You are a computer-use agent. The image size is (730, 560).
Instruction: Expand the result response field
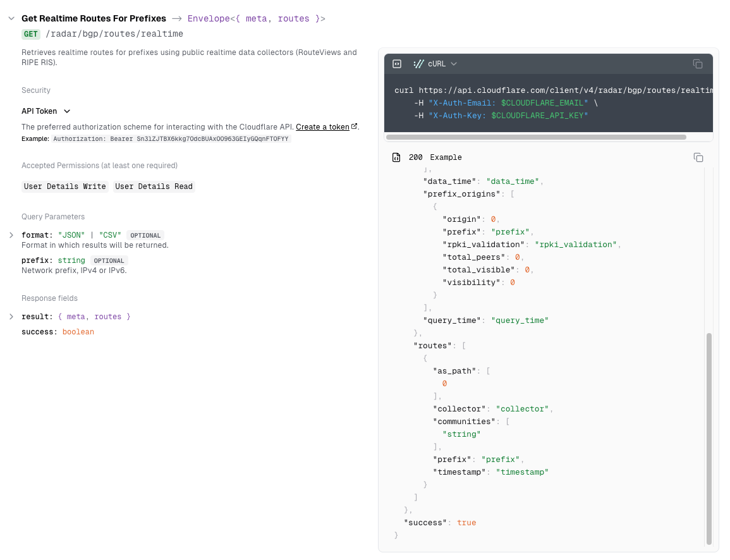coord(11,317)
